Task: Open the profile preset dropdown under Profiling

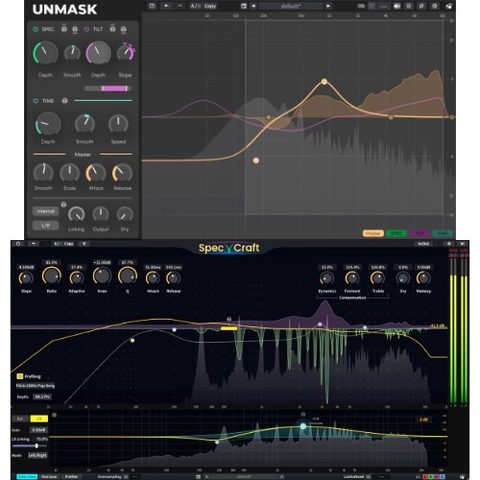Action: [x=35, y=386]
